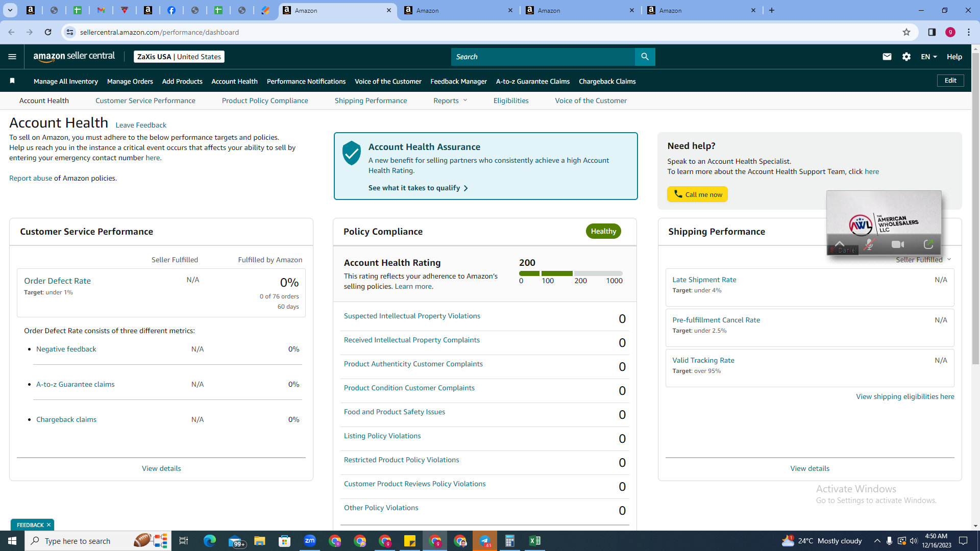This screenshot has width=980, height=551.
Task: Click the Account Health Rating progress bar
Action: [x=571, y=273]
